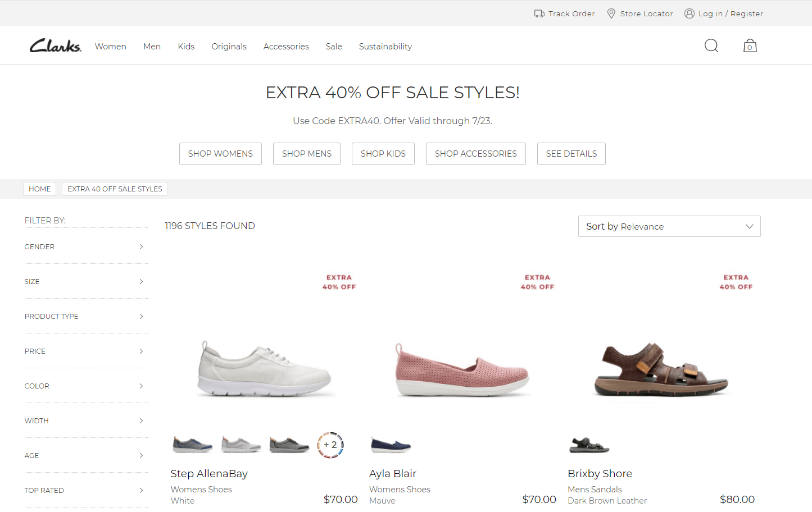
Task: Expand the GENDER filter
Action: 87,247
